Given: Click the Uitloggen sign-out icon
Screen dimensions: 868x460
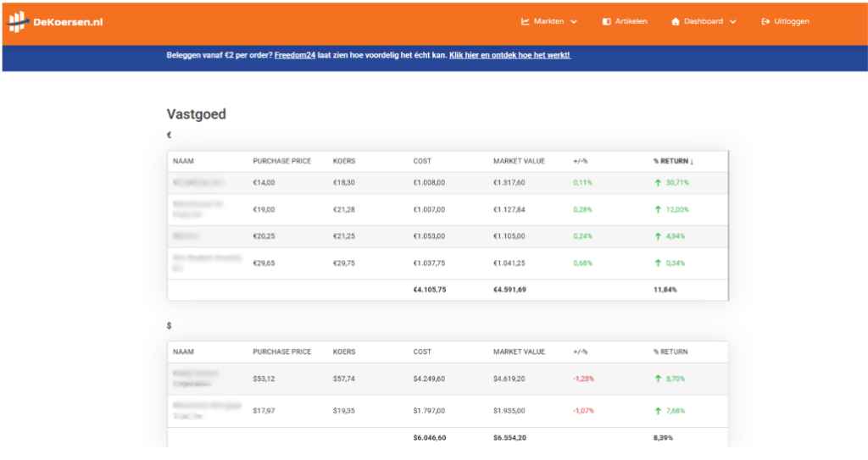Looking at the screenshot, I should tap(765, 21).
